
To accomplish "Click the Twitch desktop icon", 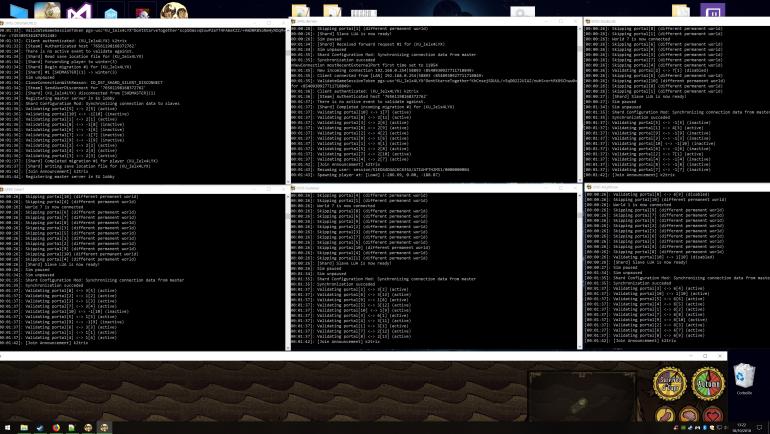I will point(714,12).
